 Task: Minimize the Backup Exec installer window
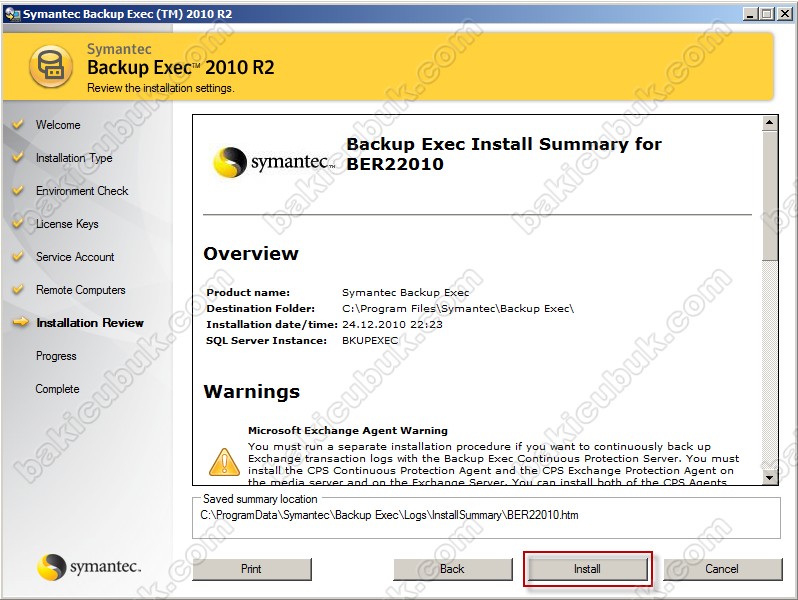pyautogui.click(x=751, y=14)
